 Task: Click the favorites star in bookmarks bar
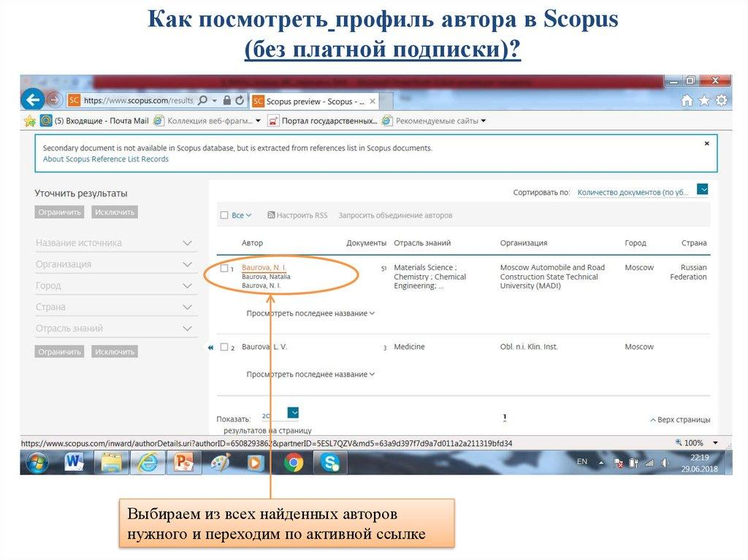[x=29, y=120]
